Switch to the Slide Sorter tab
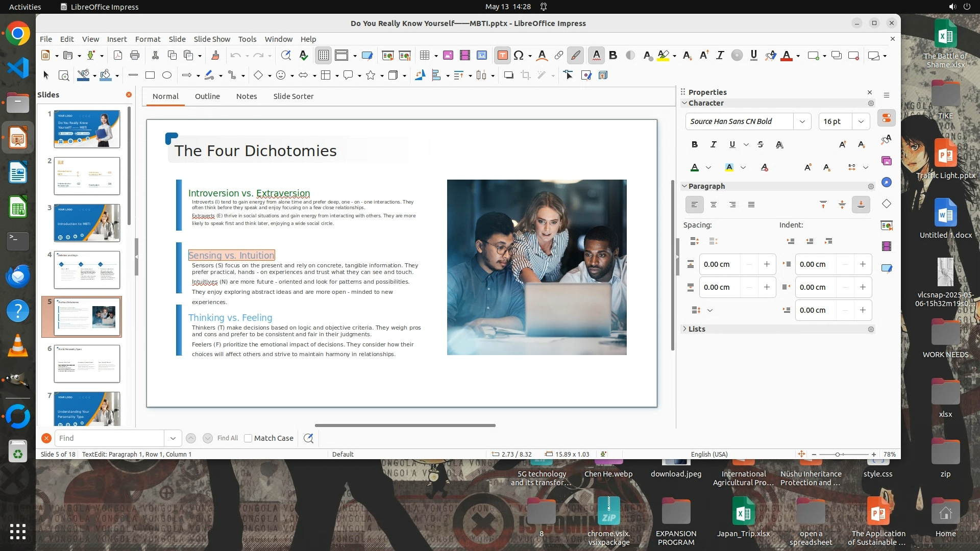980x551 pixels. tap(293, 96)
